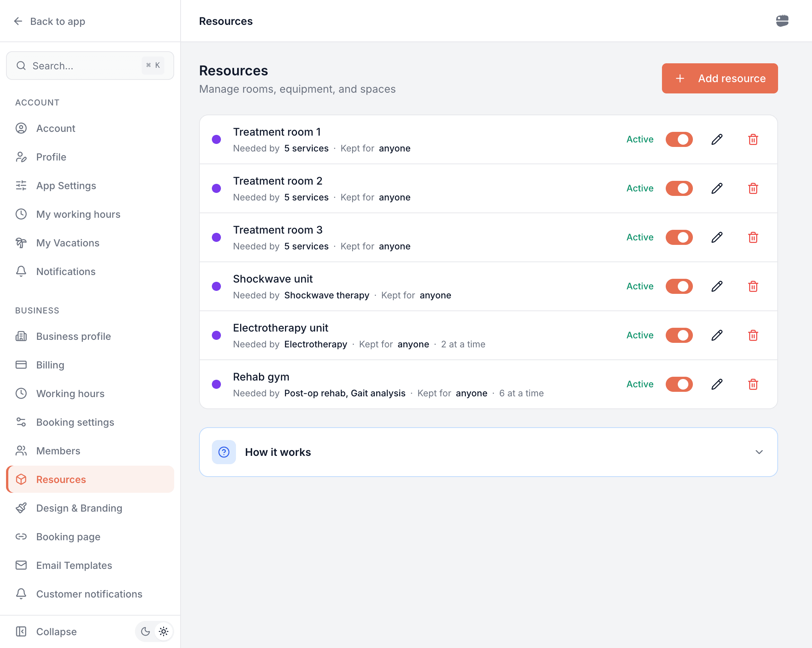Viewport: 812px width, 648px height.
Task: Click Back to app link
Action: click(x=49, y=21)
